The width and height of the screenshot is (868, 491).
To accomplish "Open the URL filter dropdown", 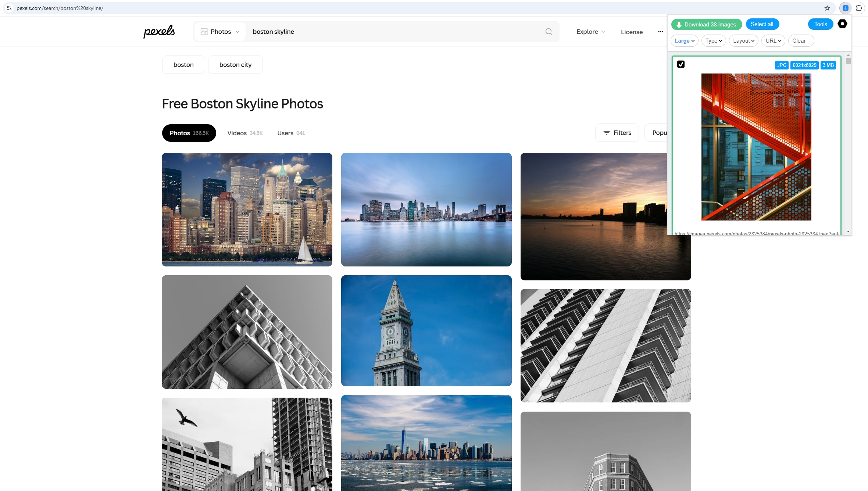I will [773, 41].
